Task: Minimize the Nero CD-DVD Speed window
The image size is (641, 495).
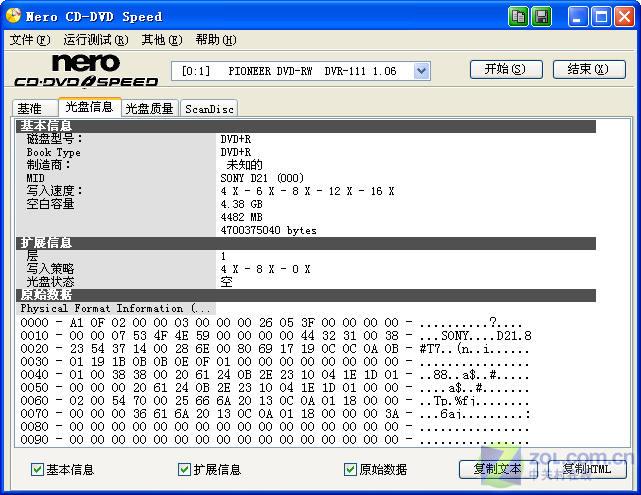Action: coord(577,17)
